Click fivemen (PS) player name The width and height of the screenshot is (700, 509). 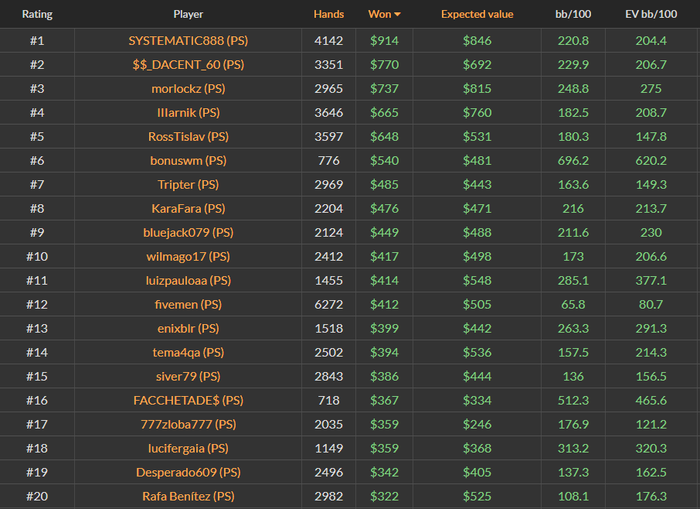(188, 305)
